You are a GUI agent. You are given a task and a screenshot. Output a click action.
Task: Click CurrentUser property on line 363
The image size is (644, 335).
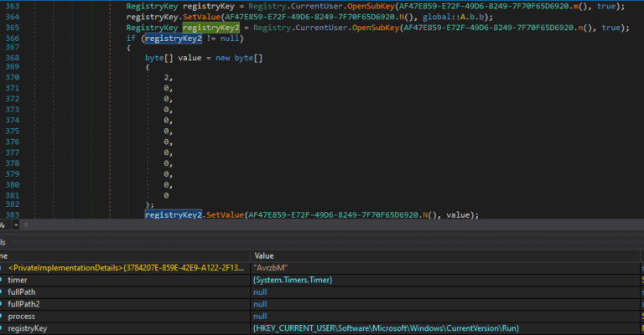pyautogui.click(x=317, y=6)
